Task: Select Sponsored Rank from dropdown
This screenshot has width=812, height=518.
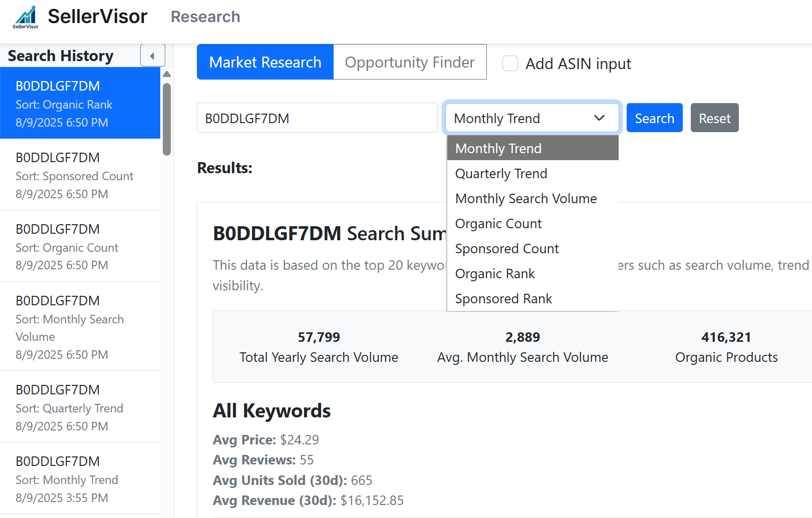Action: coord(503,299)
